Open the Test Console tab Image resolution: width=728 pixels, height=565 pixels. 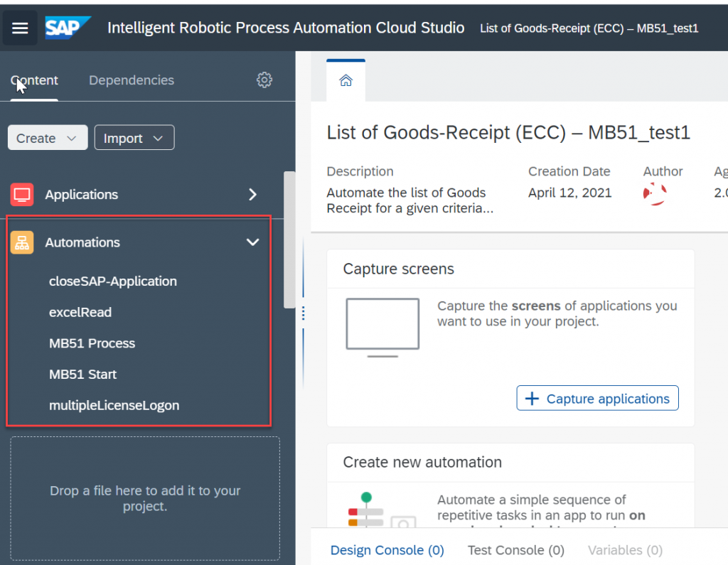[x=516, y=550]
